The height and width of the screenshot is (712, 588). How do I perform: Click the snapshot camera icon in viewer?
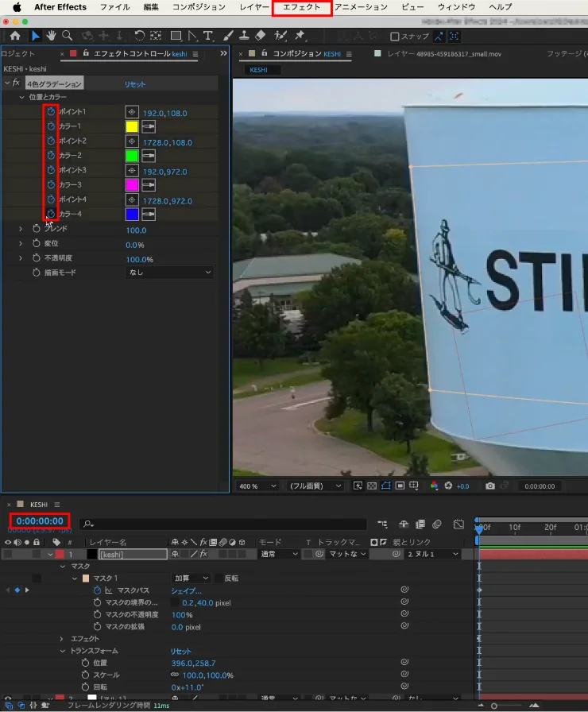(x=490, y=486)
